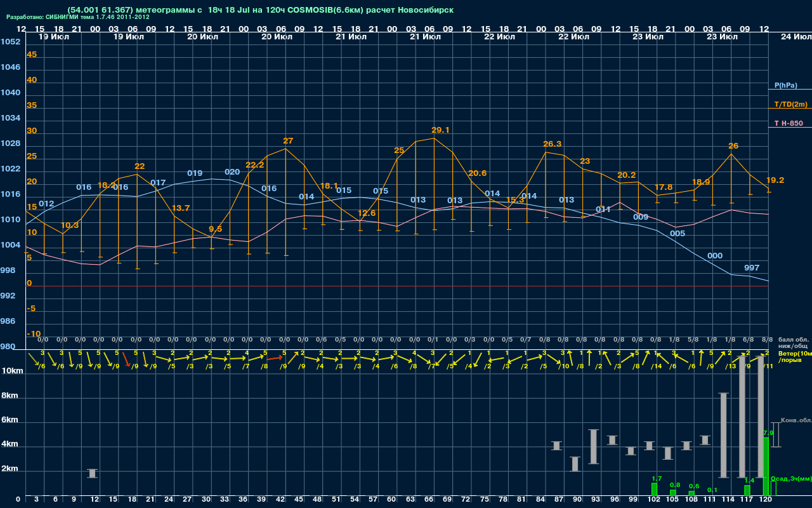Click the tall gray cloud bar above hour 114
812x508 pixels.
723,436
